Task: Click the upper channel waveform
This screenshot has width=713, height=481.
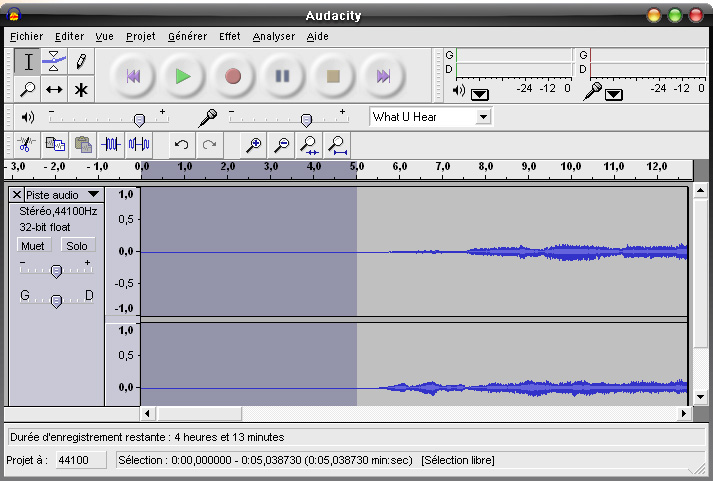Action: 414,251
